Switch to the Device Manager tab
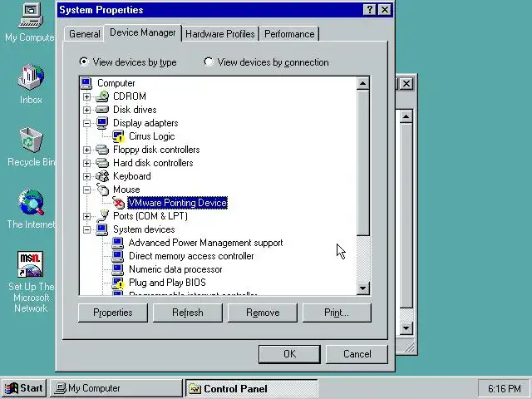 point(143,32)
